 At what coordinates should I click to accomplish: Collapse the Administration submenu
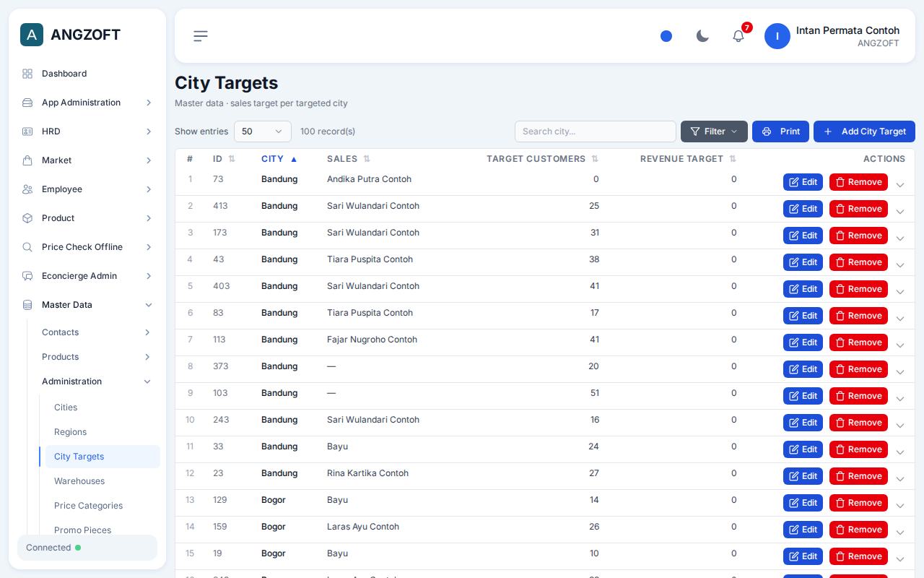click(97, 381)
